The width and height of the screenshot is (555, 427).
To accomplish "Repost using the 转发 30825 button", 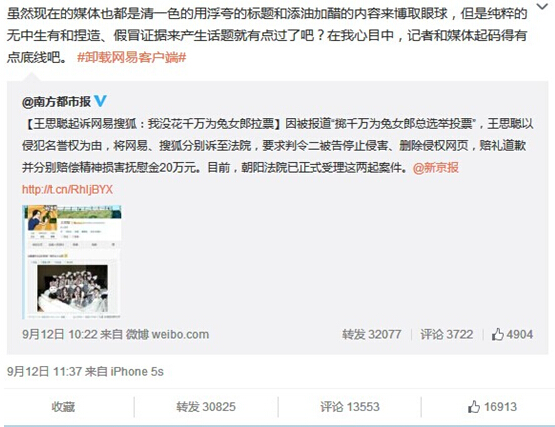I will 206,407.
